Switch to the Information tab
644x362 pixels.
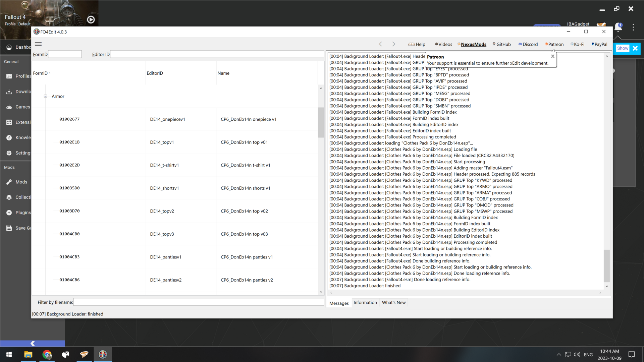[x=365, y=302]
